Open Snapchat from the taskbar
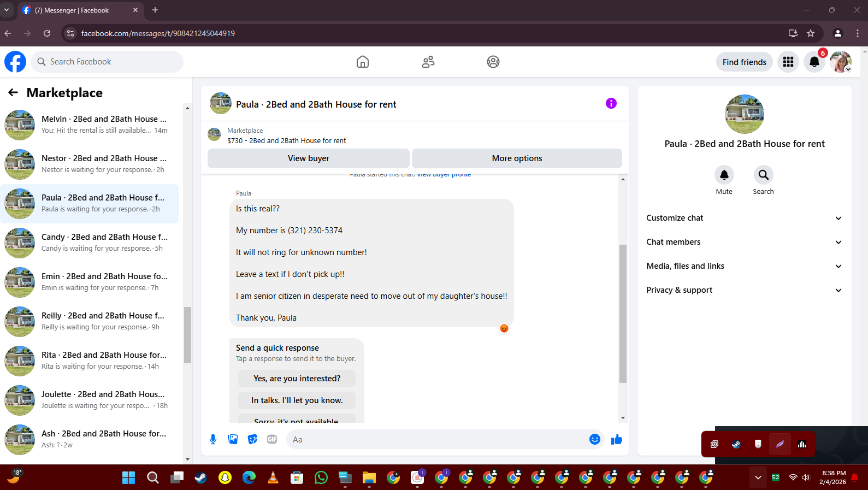The height and width of the screenshot is (490, 868). (x=225, y=478)
